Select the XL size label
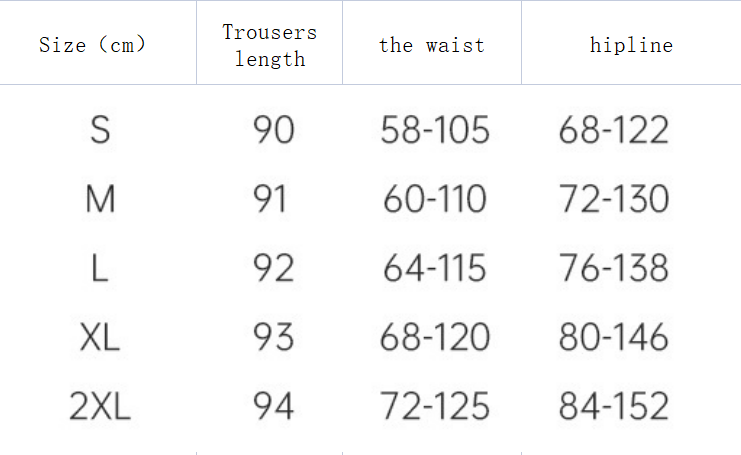This screenshot has height=455, width=741. [100, 337]
